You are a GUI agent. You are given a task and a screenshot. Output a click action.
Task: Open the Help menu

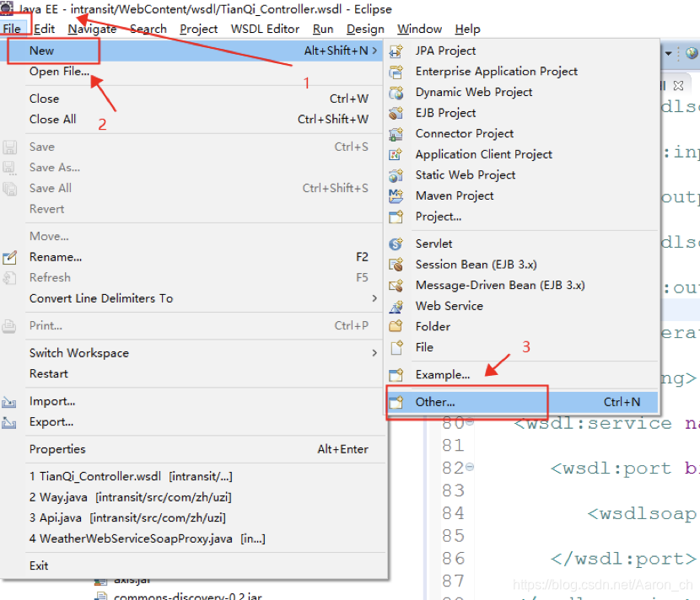467,29
